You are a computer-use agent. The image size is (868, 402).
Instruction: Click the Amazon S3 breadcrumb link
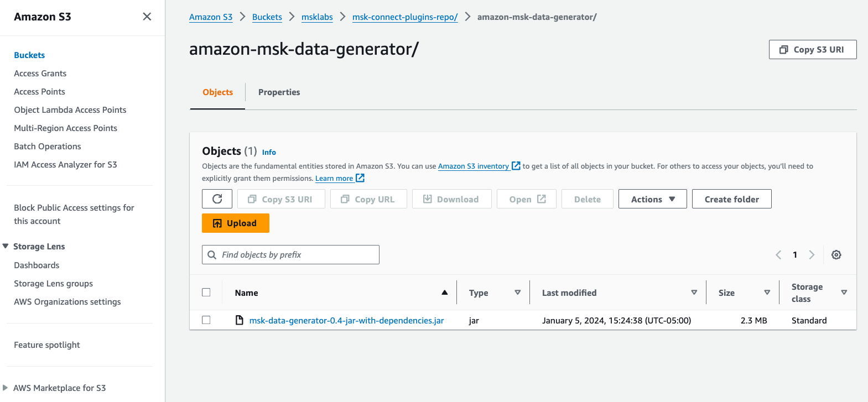pyautogui.click(x=211, y=17)
